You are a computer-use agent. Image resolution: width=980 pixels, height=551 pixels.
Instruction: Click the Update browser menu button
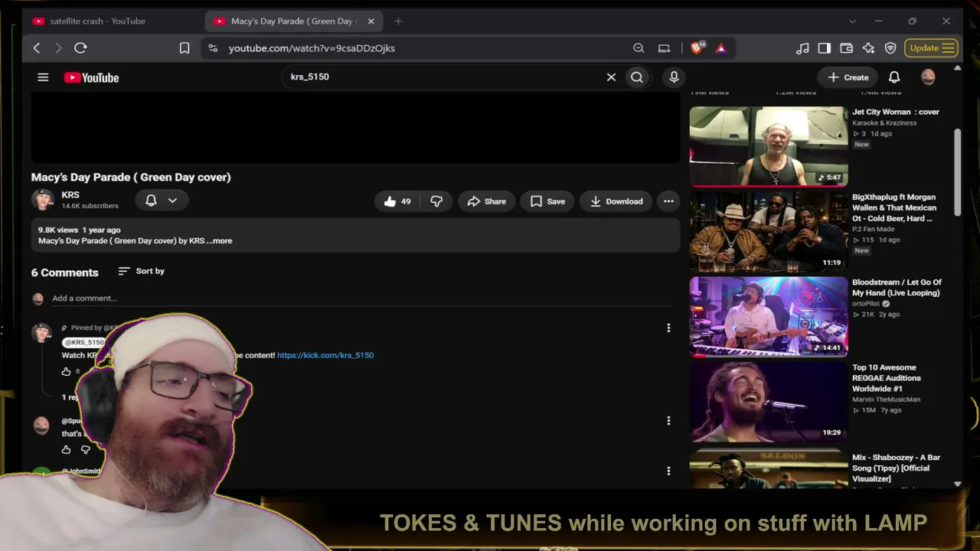(931, 48)
